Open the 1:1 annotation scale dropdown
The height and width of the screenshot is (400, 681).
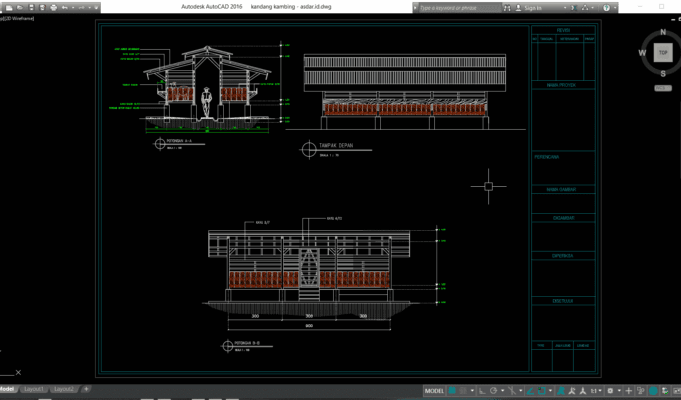(596, 391)
